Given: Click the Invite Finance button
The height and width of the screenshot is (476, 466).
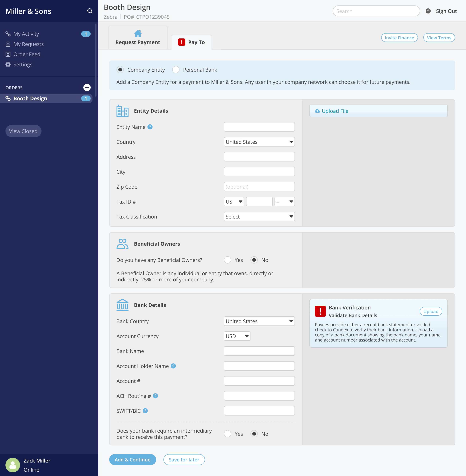Looking at the screenshot, I should (x=399, y=38).
